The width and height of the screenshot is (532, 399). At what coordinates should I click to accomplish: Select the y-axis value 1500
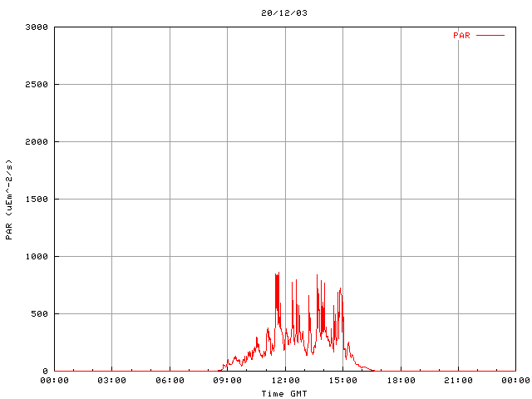pos(37,199)
